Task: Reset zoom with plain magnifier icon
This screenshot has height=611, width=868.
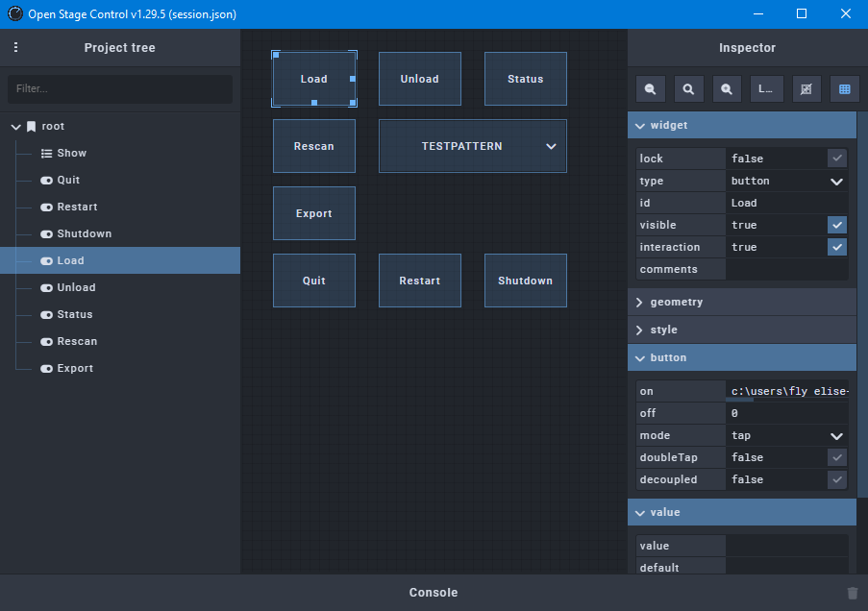Action: [688, 89]
